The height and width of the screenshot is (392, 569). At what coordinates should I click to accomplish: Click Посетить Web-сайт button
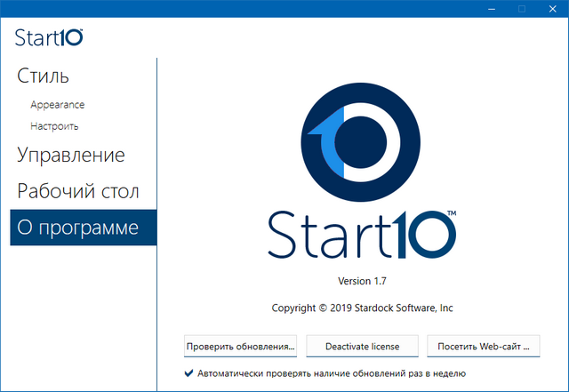tap(484, 347)
